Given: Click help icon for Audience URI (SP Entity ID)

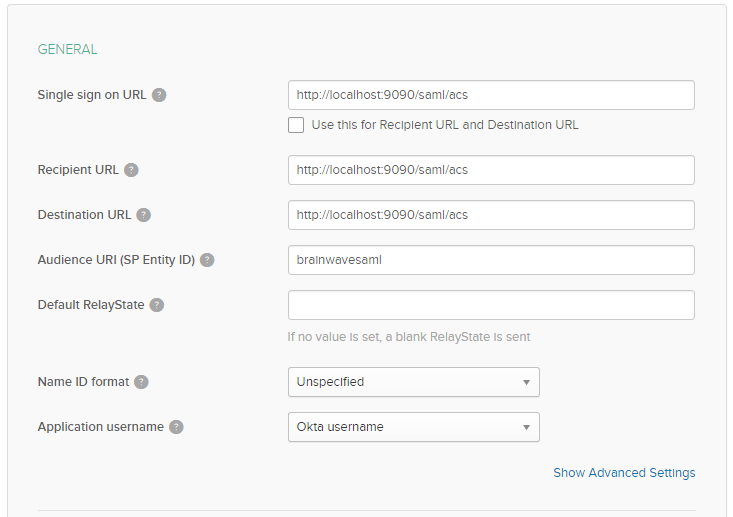Looking at the screenshot, I should click(x=207, y=260).
